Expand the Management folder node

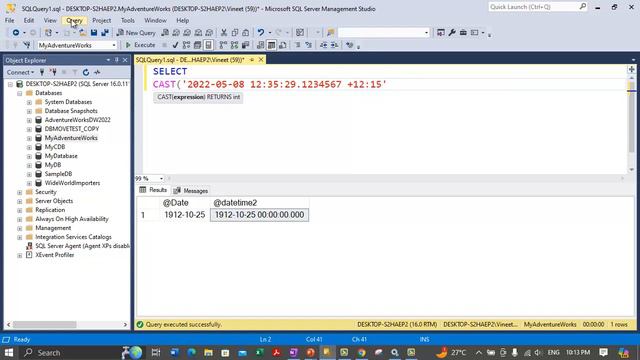pos(20,228)
